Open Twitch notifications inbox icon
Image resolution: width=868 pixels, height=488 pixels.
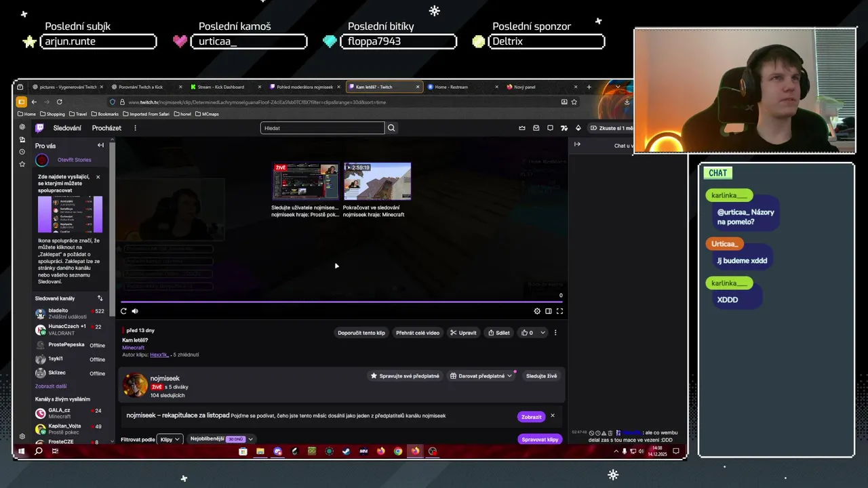point(536,127)
